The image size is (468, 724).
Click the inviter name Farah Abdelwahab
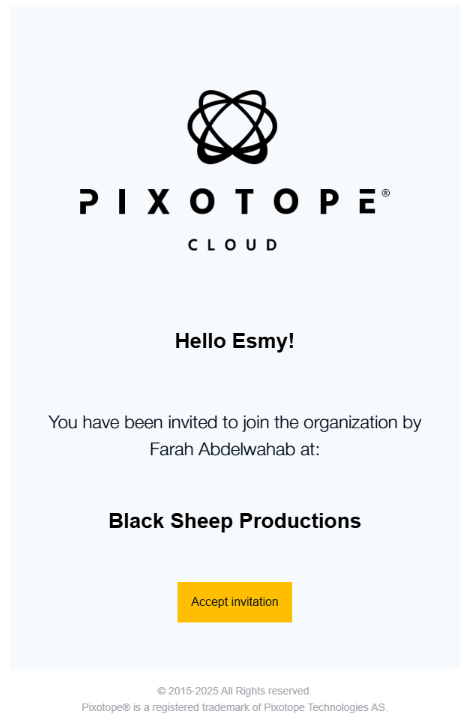[222, 449]
